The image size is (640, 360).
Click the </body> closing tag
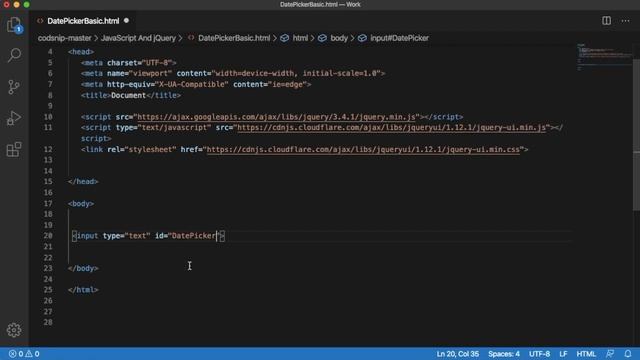click(83, 268)
